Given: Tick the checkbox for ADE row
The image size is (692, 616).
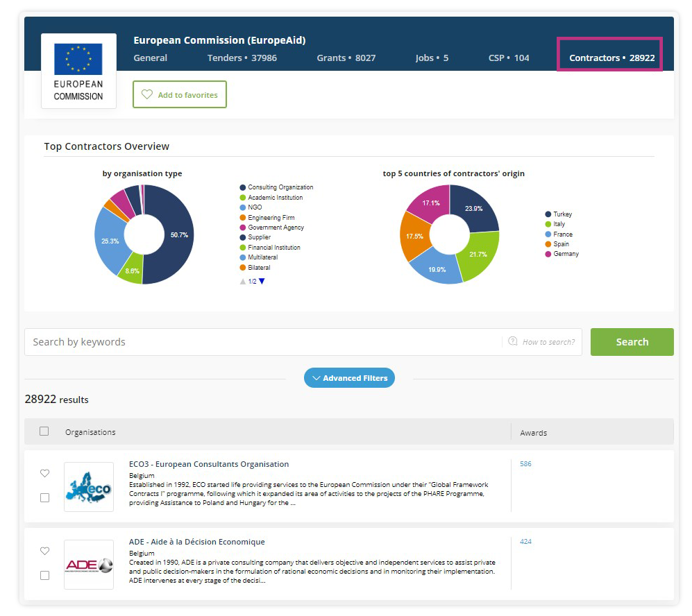Looking at the screenshot, I should click(44, 576).
